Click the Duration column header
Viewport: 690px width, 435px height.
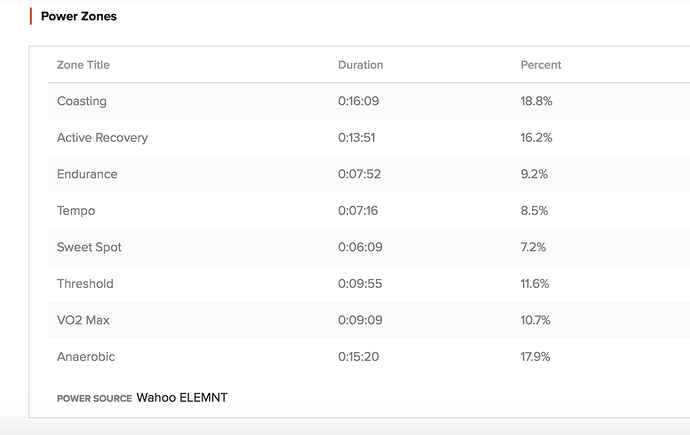(x=360, y=65)
